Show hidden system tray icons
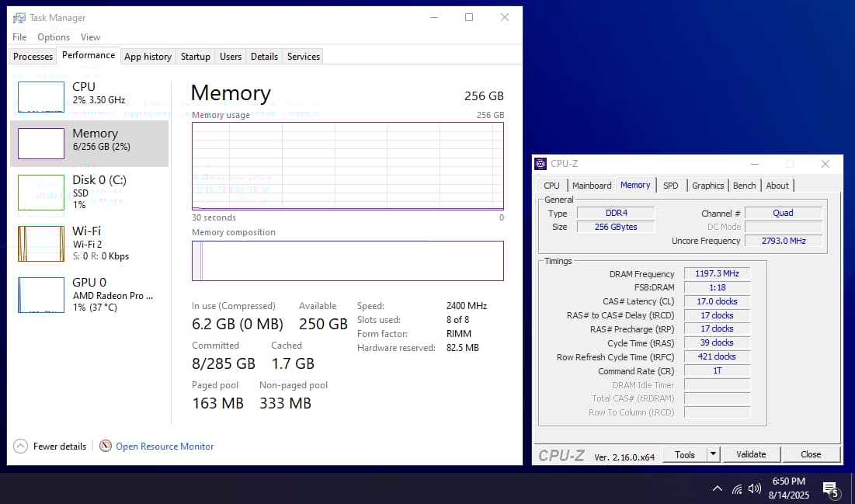The width and height of the screenshot is (855, 504). tap(718, 489)
